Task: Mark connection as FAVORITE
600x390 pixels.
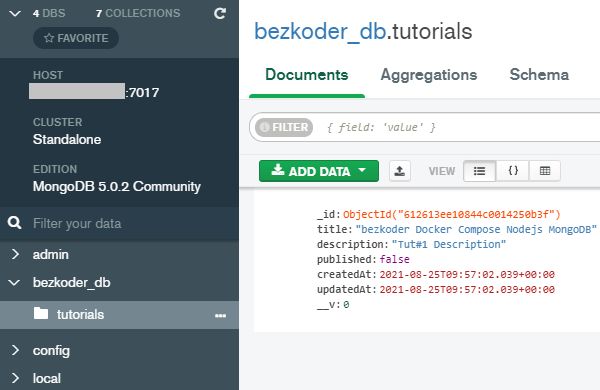Action: [76, 38]
